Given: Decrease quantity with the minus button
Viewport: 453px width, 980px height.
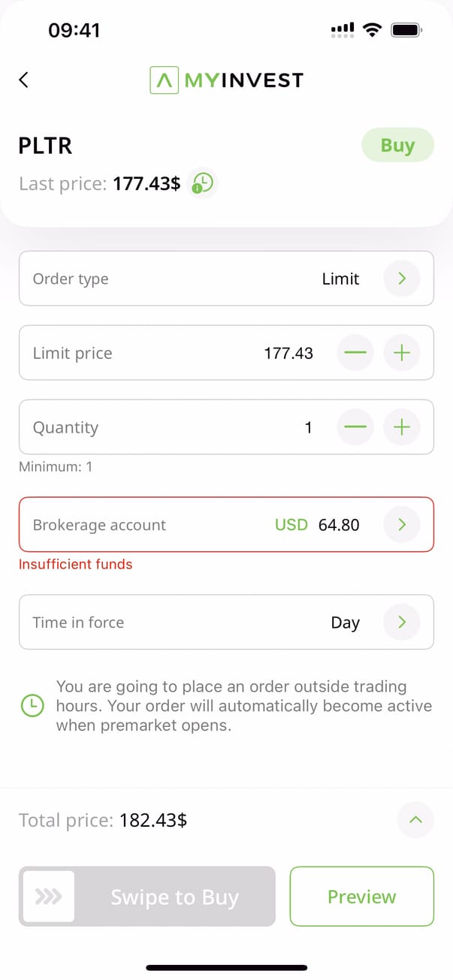Looking at the screenshot, I should click(355, 427).
